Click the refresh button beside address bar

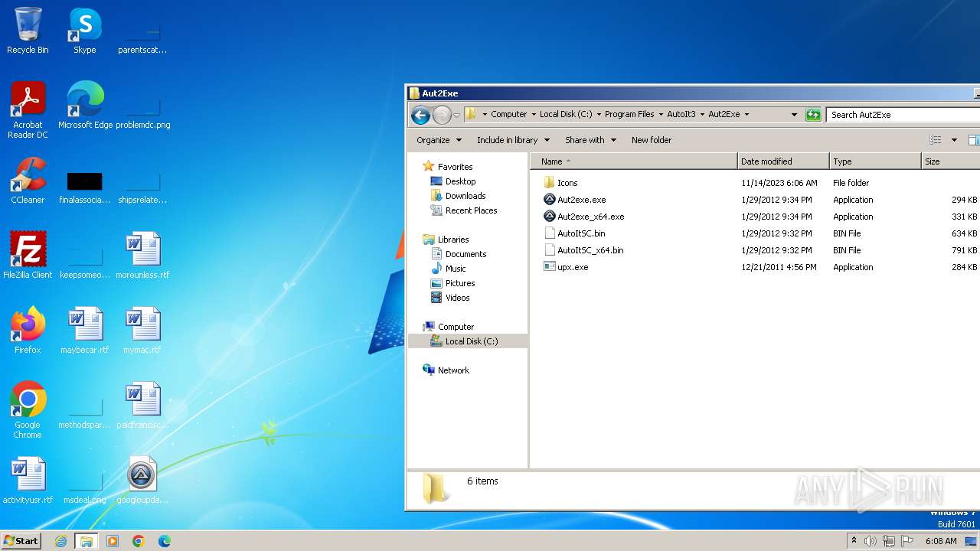point(813,115)
